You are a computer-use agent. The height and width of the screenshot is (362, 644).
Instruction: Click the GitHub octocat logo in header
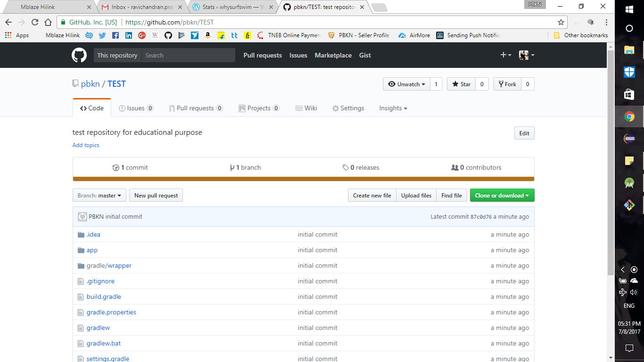(x=79, y=55)
